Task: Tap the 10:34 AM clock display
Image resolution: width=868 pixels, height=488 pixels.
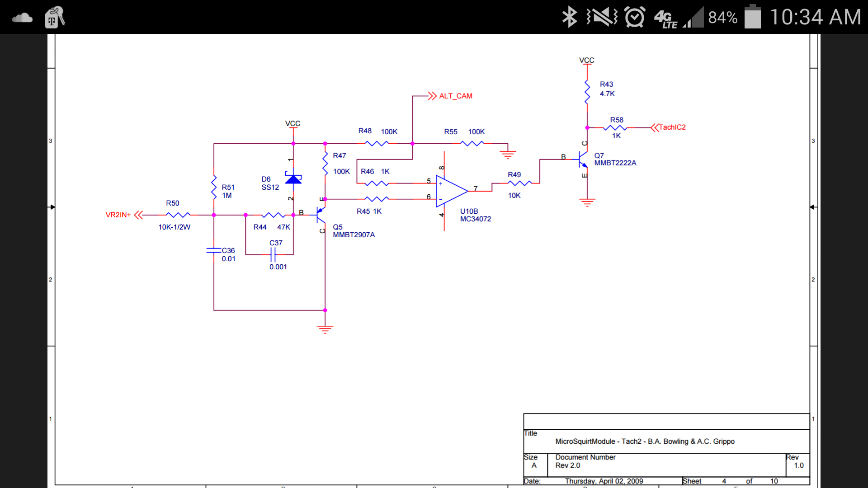Action: (x=815, y=18)
